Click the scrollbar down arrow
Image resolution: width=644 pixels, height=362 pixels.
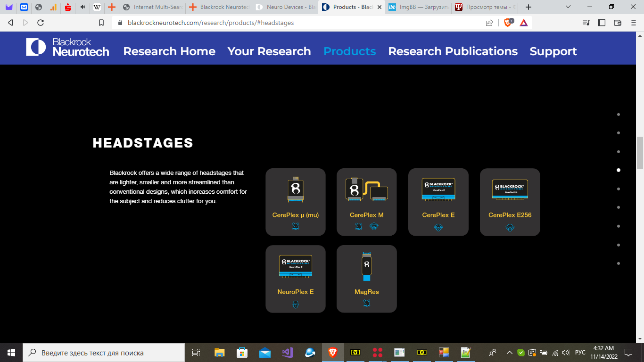640,339
